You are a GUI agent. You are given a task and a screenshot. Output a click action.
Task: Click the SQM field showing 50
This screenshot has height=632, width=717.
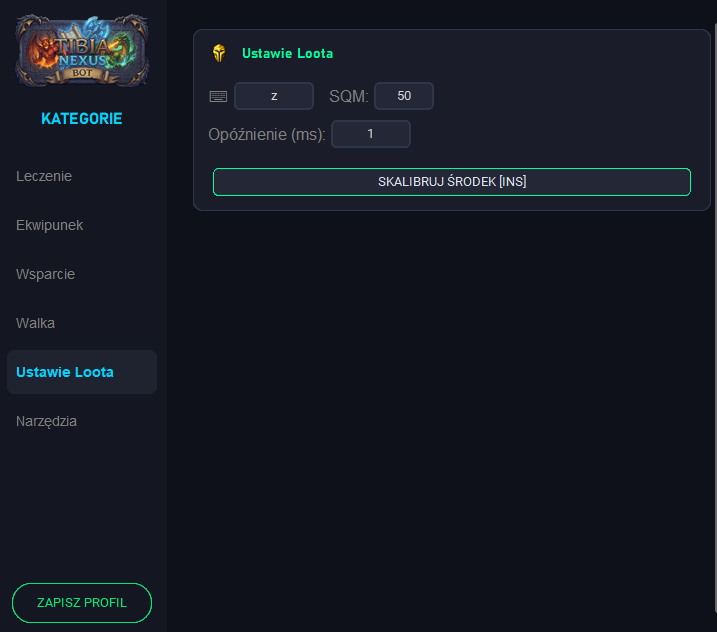pyautogui.click(x=404, y=96)
